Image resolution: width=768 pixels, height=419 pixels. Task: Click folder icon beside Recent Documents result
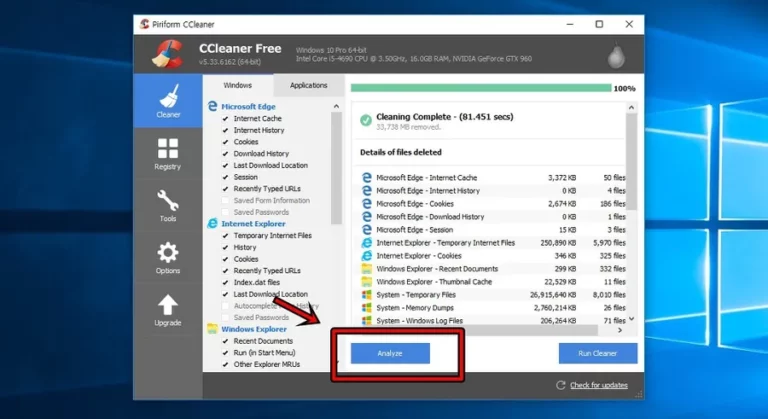(x=366, y=269)
